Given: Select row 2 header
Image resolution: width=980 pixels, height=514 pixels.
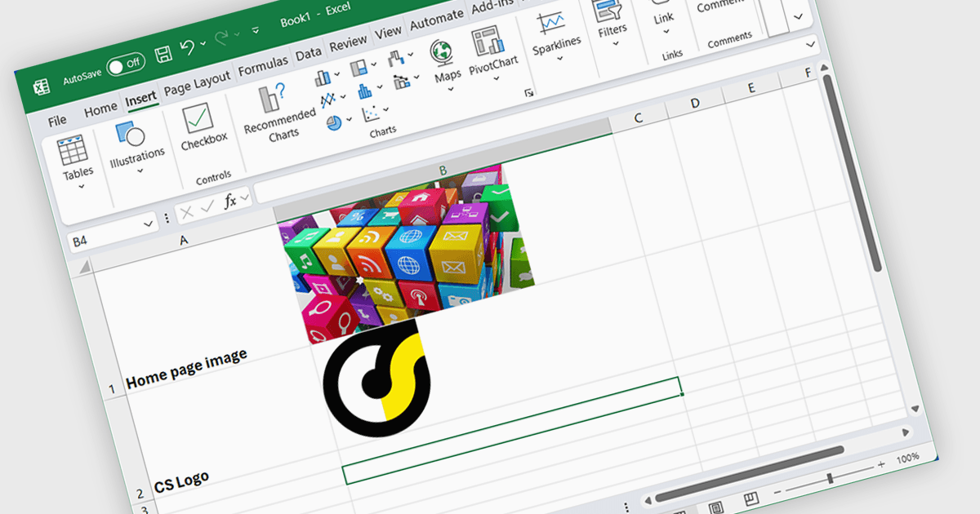Looking at the screenshot, I should (140, 494).
